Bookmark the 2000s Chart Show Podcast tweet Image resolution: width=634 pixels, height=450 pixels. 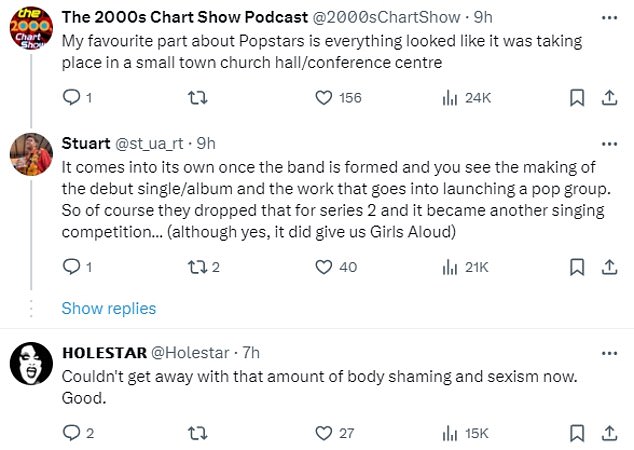577,97
